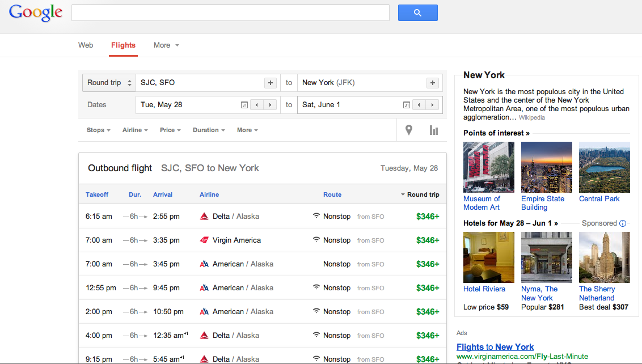Click American logo on 12:55 pm flight
The image size is (642, 364).
(204, 288)
